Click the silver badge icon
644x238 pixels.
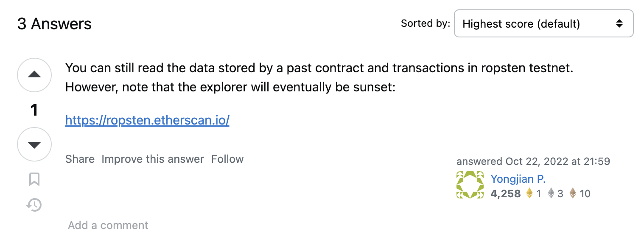point(551,194)
